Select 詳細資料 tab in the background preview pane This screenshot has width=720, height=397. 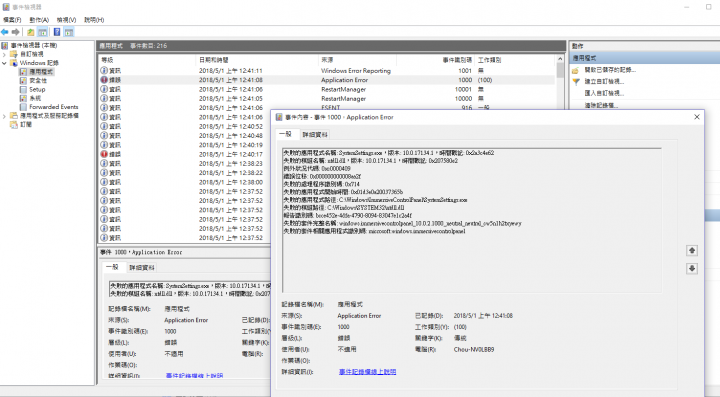pos(142,268)
